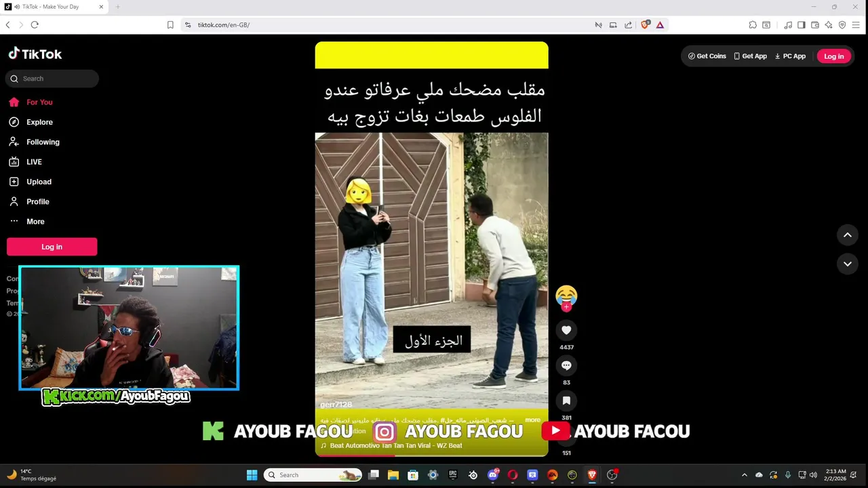868x488 pixels.
Task: Click the TikTok logo in the header
Action: click(35, 54)
